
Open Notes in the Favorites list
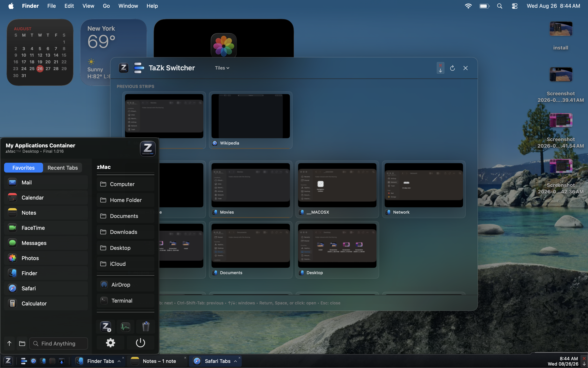tap(46, 213)
